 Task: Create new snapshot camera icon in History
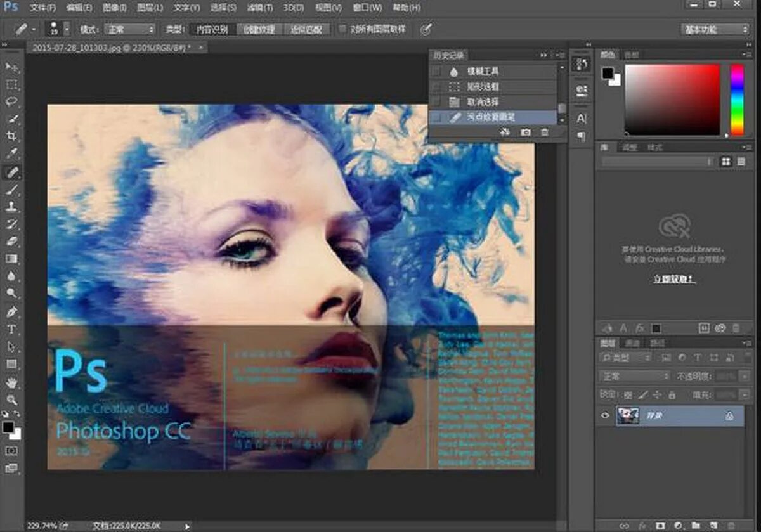pyautogui.click(x=525, y=132)
